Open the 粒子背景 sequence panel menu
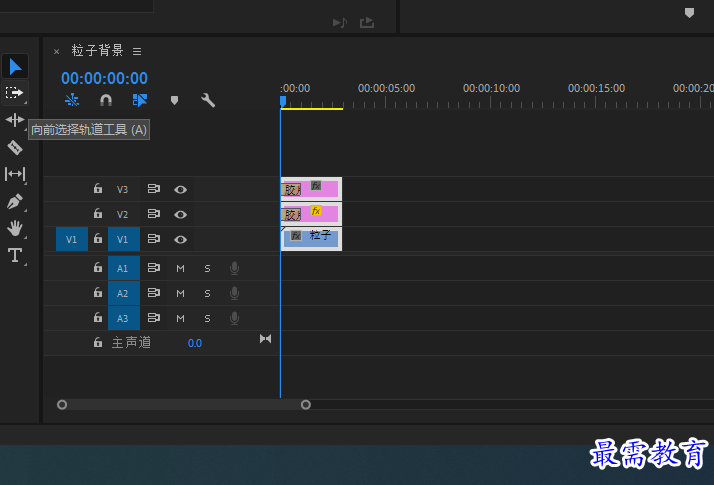 [137, 51]
